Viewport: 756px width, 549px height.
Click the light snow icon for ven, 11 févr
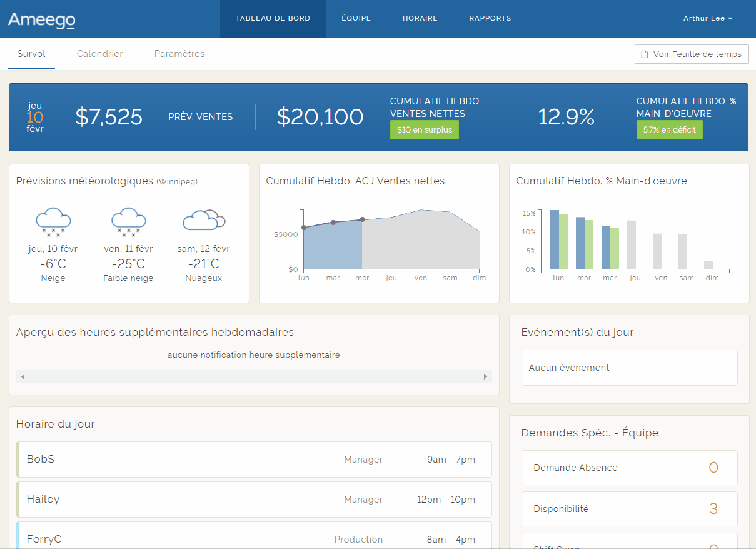[129, 221]
